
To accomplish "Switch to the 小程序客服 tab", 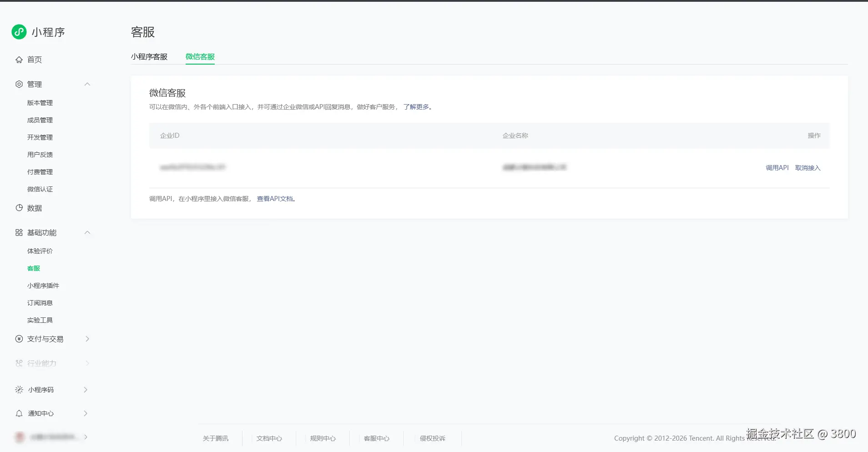I will tap(149, 57).
